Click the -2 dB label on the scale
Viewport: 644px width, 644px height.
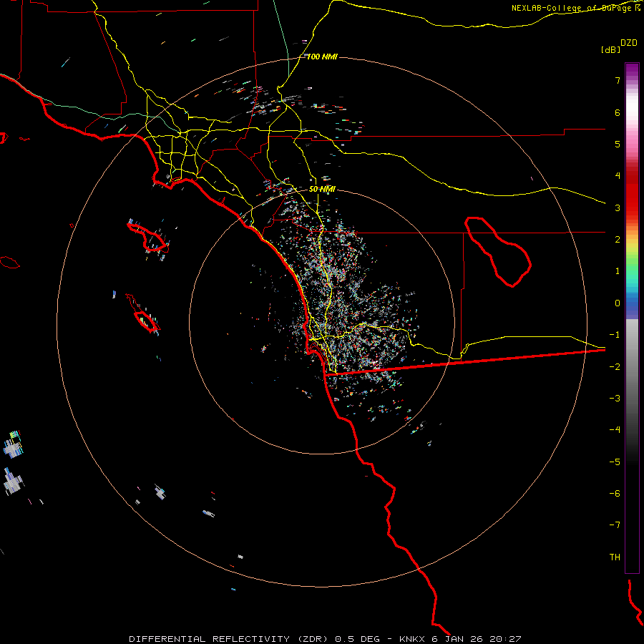tap(615, 367)
